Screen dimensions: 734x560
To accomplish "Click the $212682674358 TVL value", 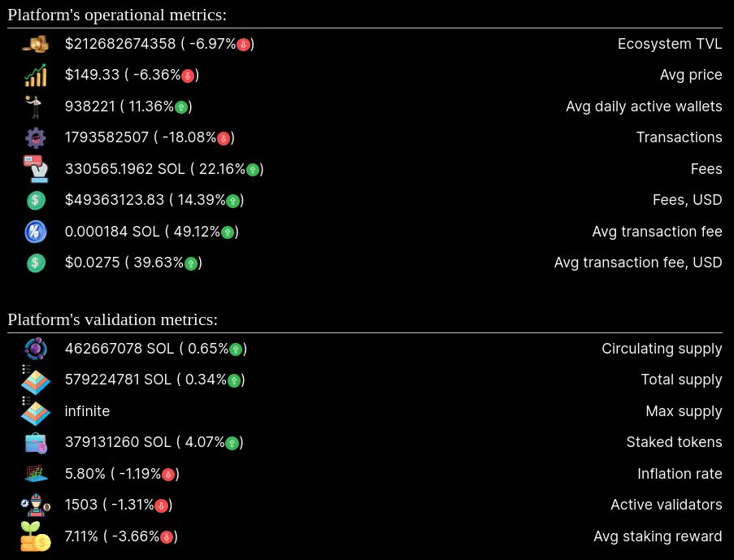I will click(x=120, y=44).
